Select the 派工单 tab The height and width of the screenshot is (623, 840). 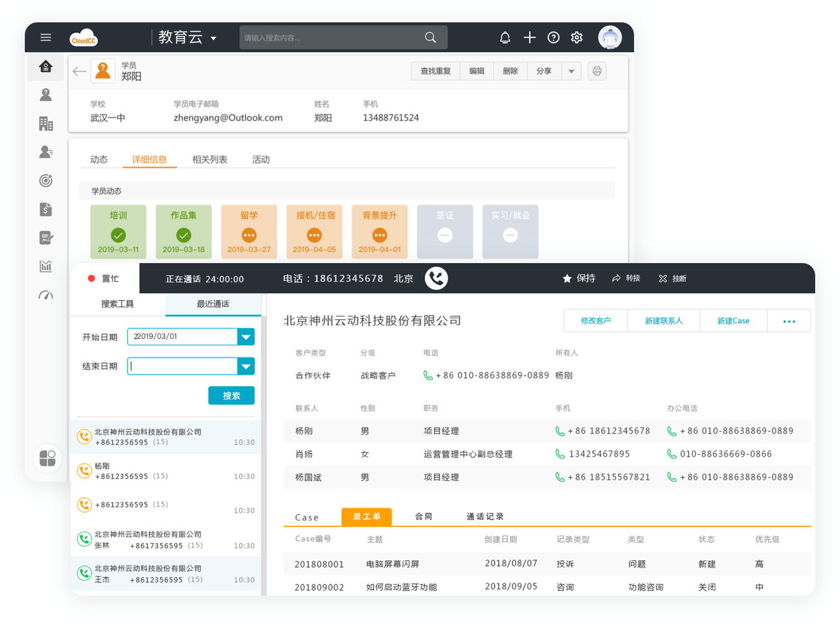[x=366, y=516]
